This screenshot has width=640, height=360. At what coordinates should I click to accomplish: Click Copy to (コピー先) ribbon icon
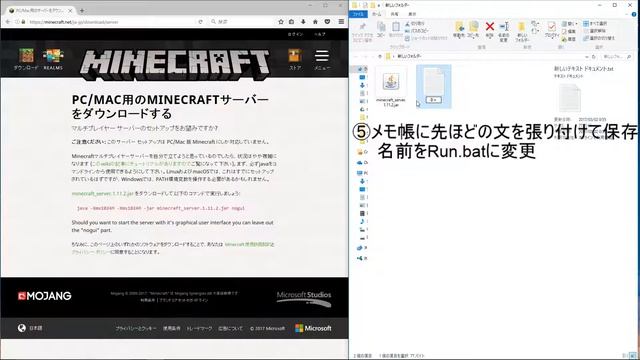point(473,30)
